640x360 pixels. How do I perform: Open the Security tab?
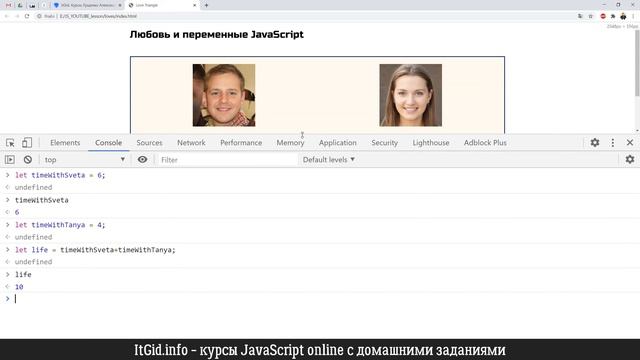click(x=384, y=142)
